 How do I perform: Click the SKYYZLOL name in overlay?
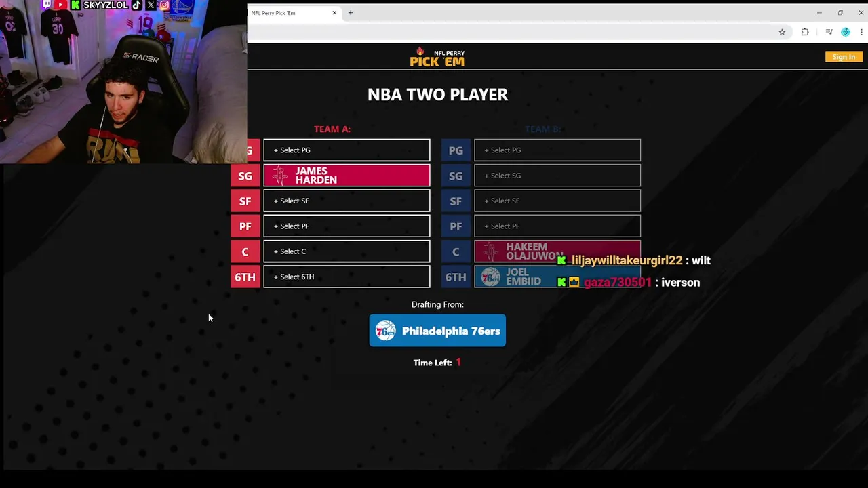coord(106,5)
